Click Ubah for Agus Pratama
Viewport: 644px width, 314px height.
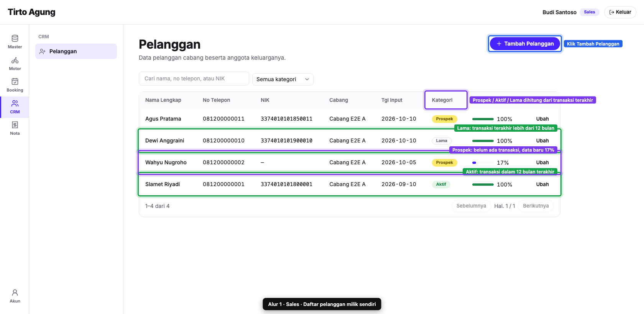tap(542, 119)
